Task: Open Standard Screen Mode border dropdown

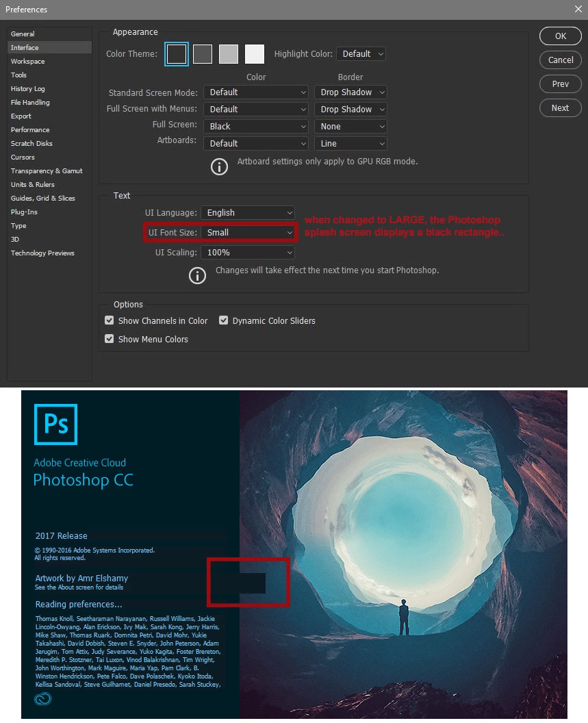Action: [x=350, y=92]
